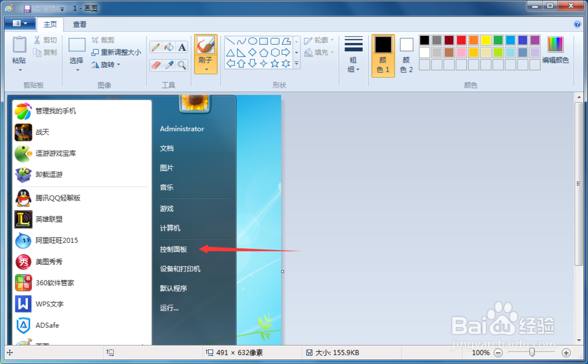
Task: Choose the Rounded rectangle shape
Action: pyautogui.click(x=275, y=41)
